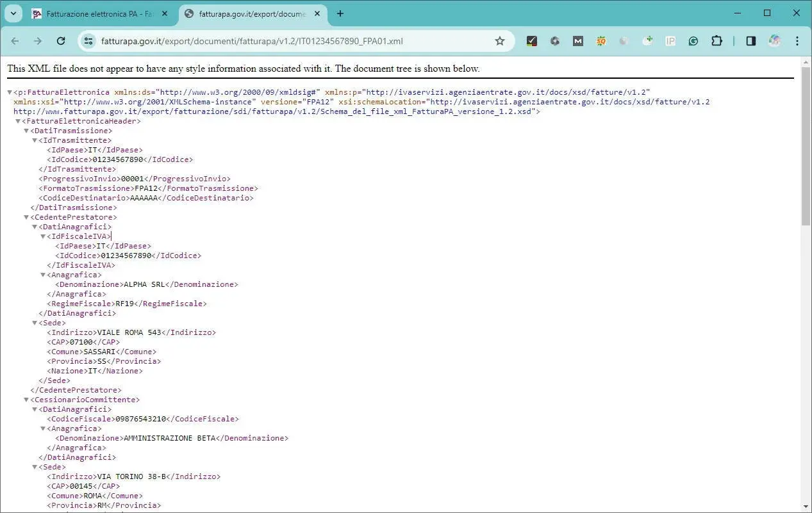
Task: Click the Comune value ROMA
Action: [x=92, y=496]
